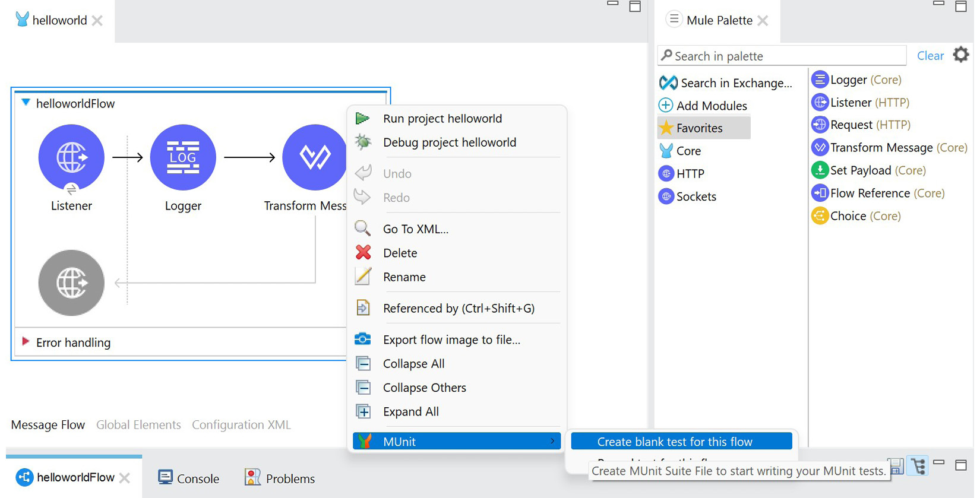Select the Logger component in the flow
980x498 pixels.
click(183, 157)
